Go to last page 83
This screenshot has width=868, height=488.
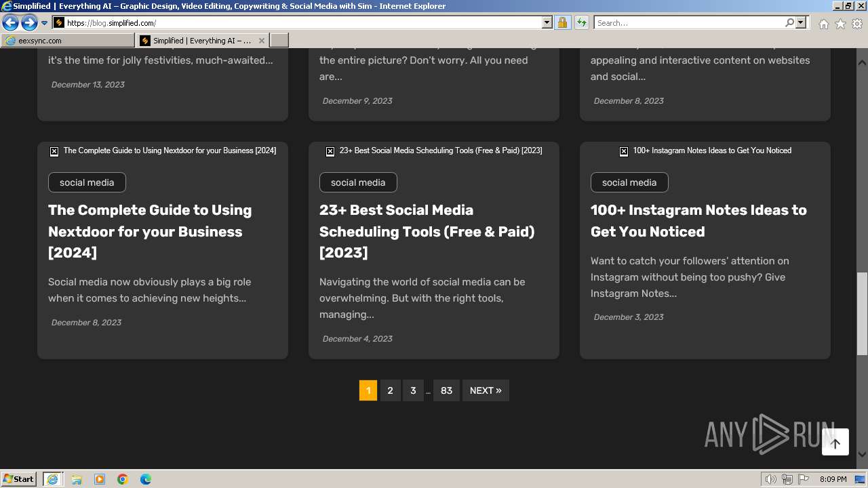click(x=446, y=390)
